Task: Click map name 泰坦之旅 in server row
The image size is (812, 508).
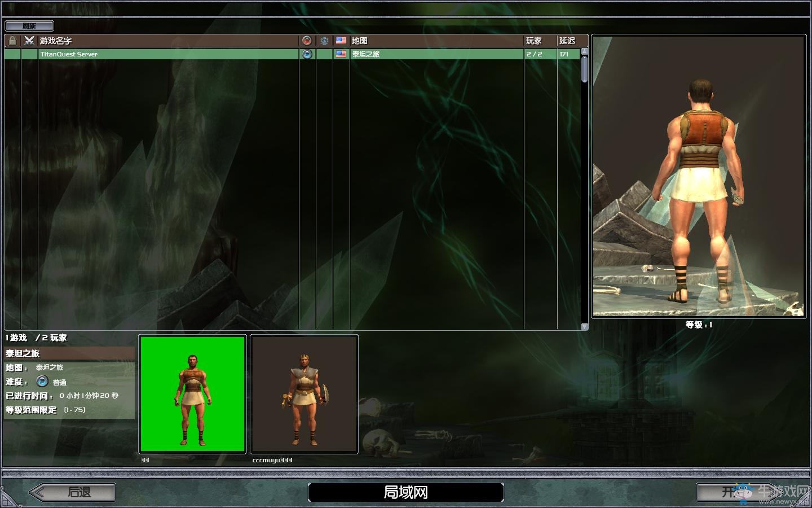Action: pos(366,54)
